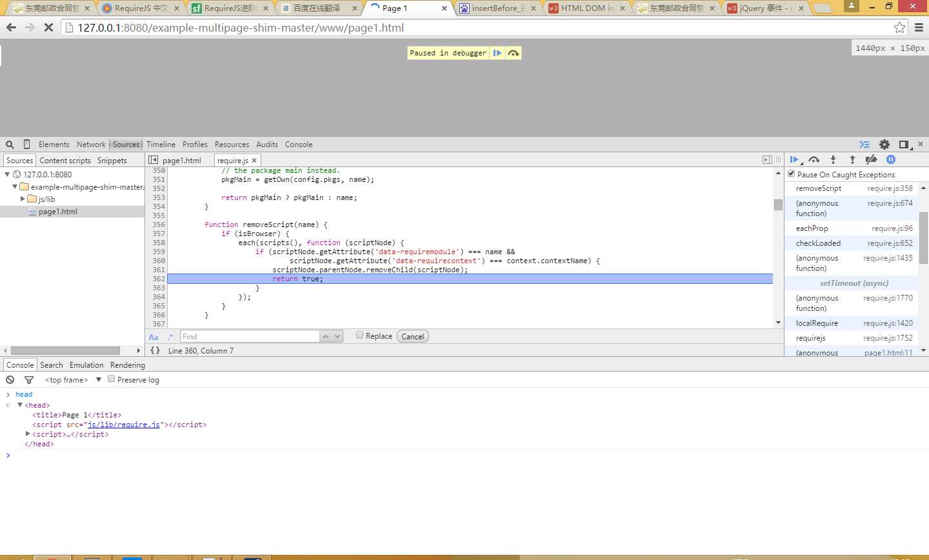Screen dimensions: 929x560
Task: Toggle device mode phone icon
Action: point(26,145)
